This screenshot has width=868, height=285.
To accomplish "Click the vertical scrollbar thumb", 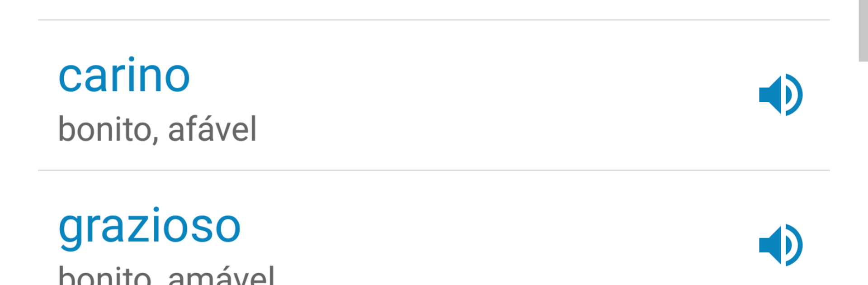I will coord(863,30).
